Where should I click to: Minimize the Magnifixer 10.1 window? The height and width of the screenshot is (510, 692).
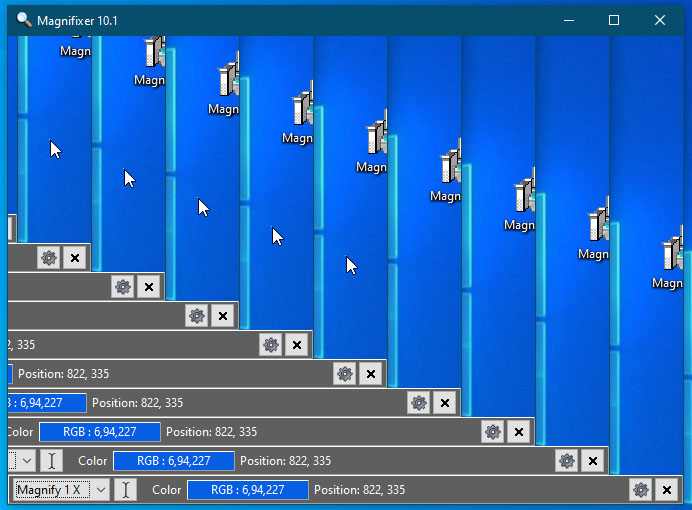point(569,20)
